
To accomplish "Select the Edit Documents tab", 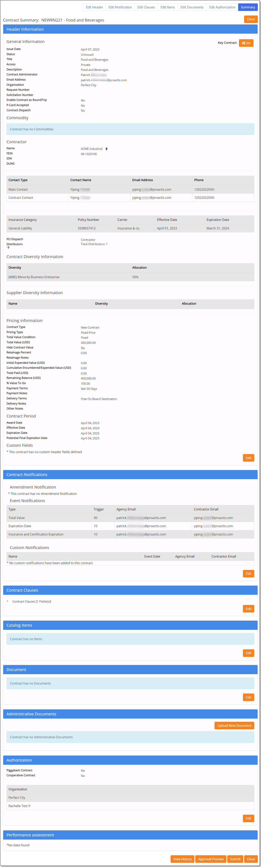I will point(192,7).
